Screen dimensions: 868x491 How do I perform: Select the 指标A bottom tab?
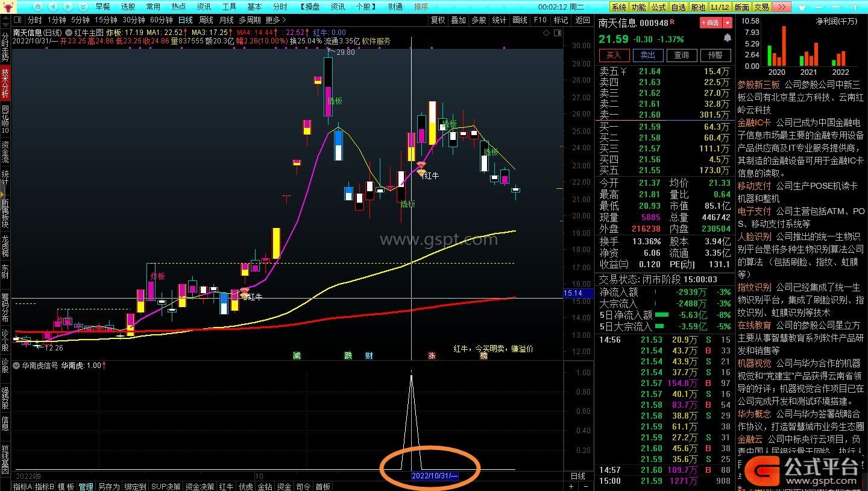(23, 486)
